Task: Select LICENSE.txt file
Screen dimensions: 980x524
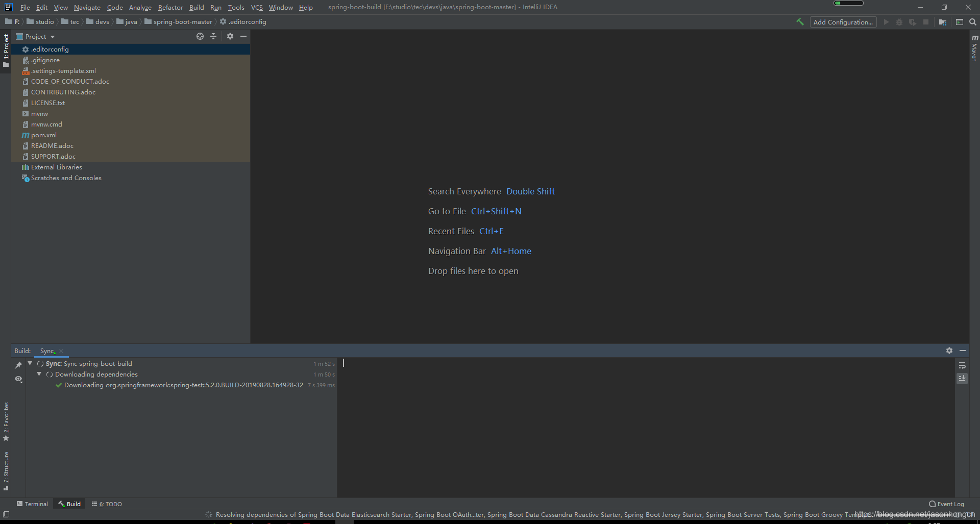Action: point(131,103)
